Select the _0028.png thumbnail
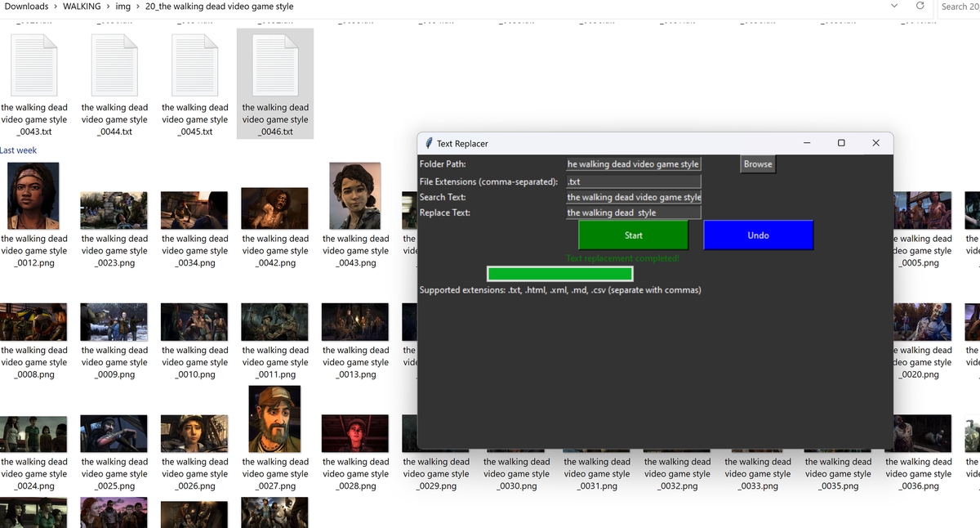This screenshot has width=980, height=528. (355, 433)
